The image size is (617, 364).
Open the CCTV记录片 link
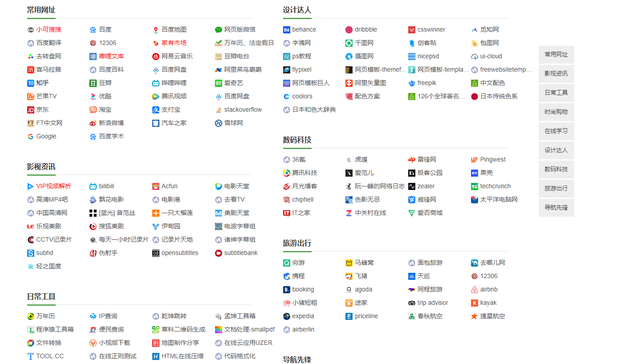pyautogui.click(x=54, y=240)
